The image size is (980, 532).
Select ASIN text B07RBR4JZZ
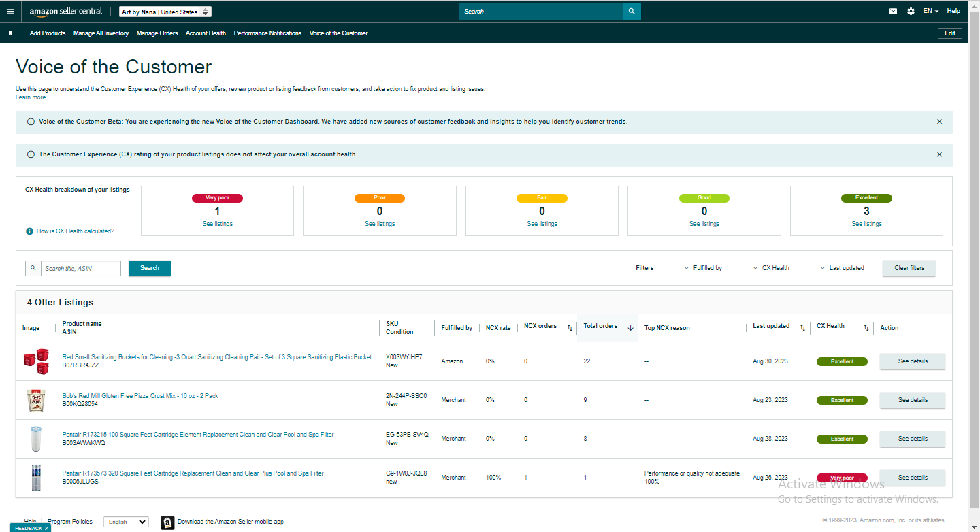80,365
